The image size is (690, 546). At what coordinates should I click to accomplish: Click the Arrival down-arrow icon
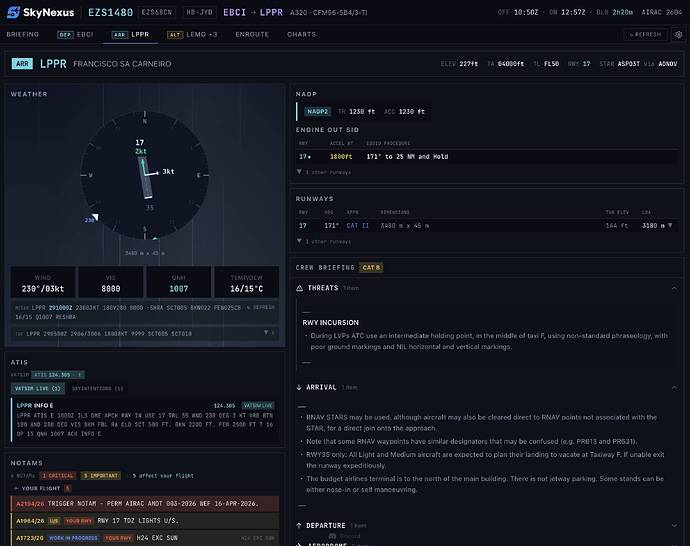299,387
